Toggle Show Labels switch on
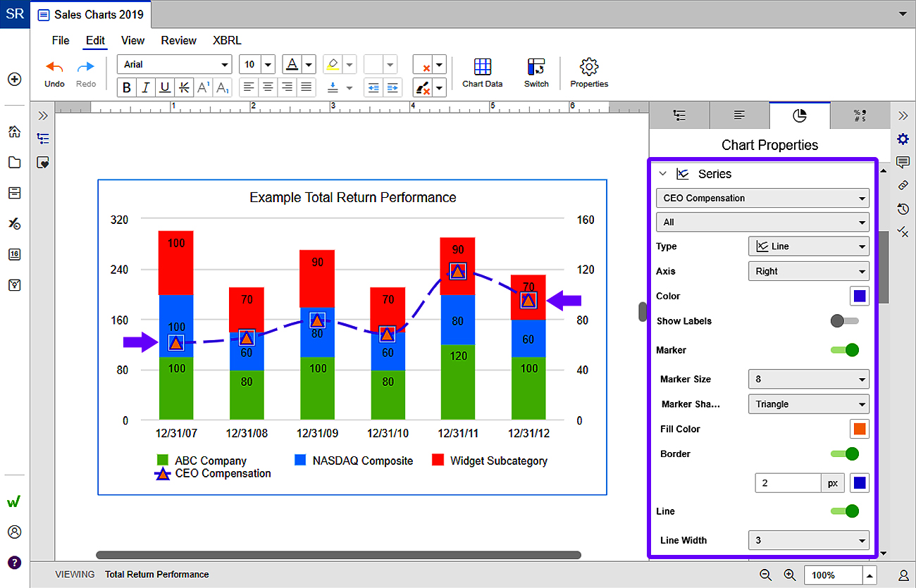 point(844,321)
